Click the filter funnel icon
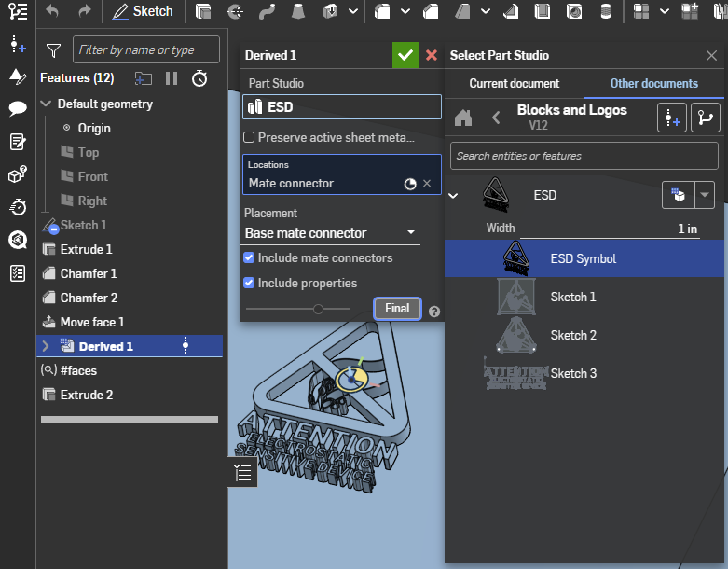 [x=53, y=50]
